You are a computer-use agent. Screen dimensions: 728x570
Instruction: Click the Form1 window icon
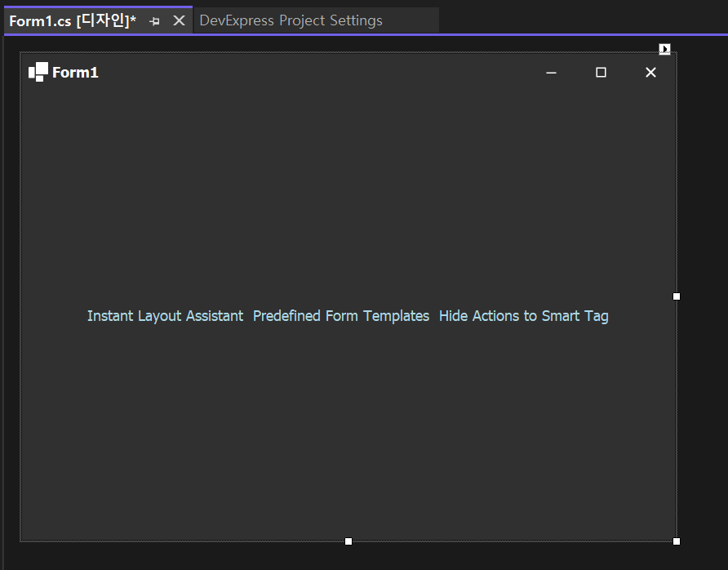[x=38, y=72]
